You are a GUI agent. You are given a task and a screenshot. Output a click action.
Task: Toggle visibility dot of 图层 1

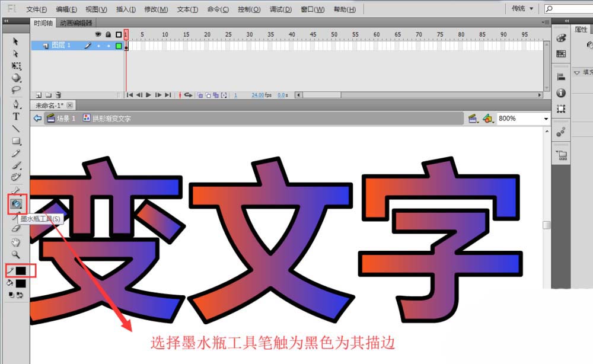click(98, 46)
